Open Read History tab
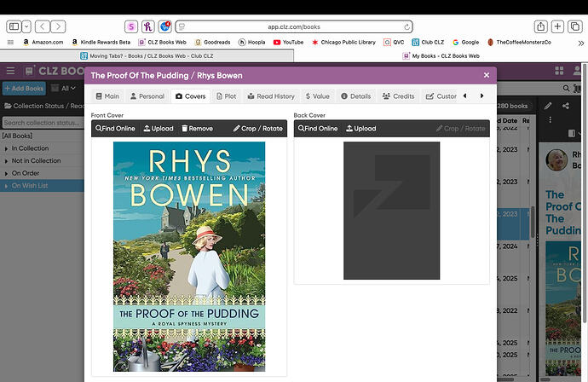 [271, 96]
